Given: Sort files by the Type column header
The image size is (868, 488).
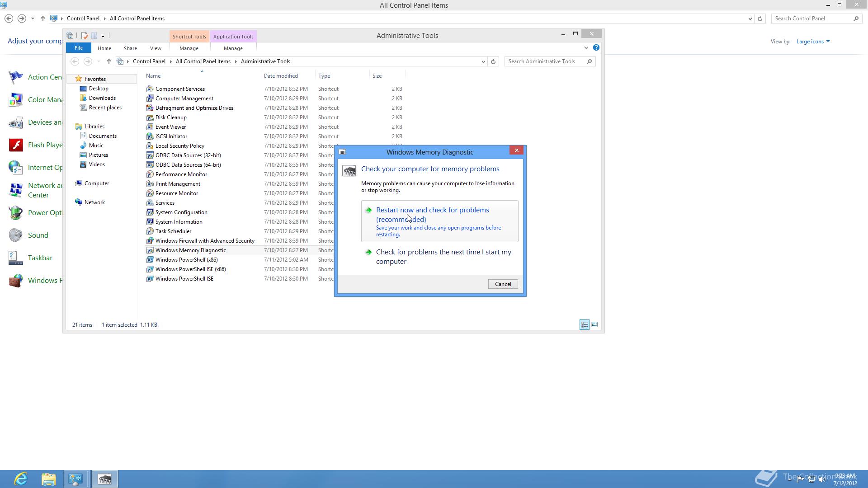Looking at the screenshot, I should [342, 76].
